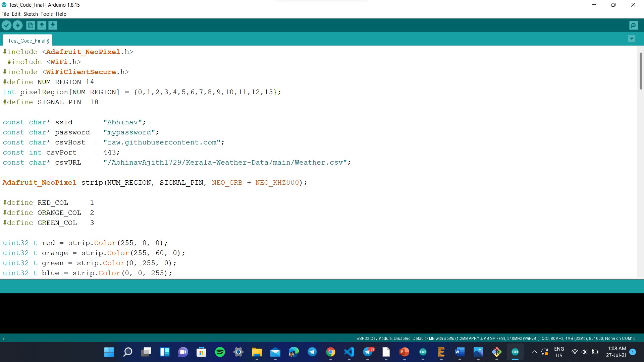Open the volume speaker tray icon
Viewport: 644px width, 362px height.
584,352
